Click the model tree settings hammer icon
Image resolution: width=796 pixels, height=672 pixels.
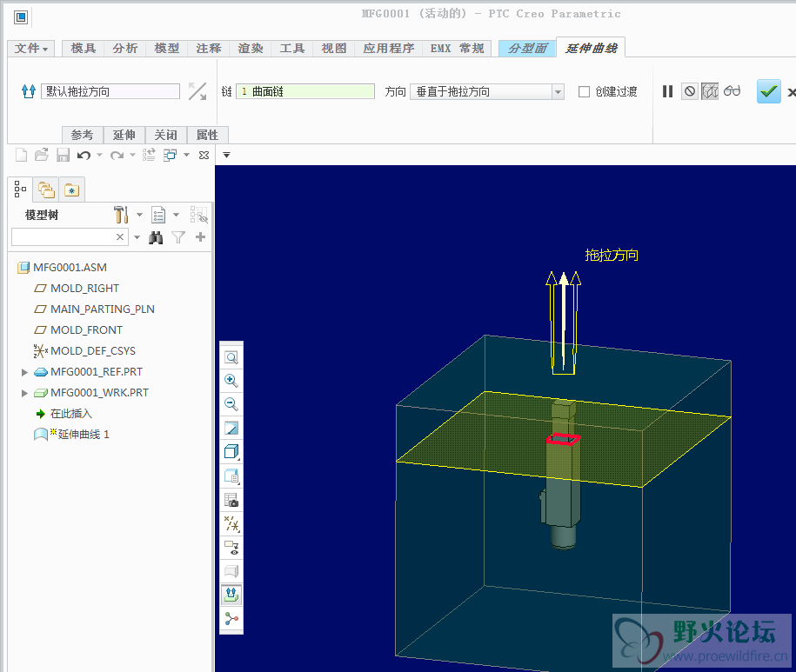tap(121, 215)
